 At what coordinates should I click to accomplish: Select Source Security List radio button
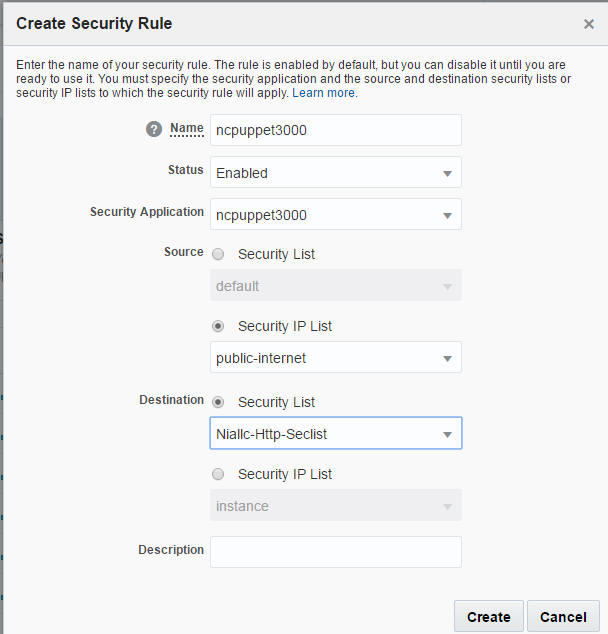218,254
